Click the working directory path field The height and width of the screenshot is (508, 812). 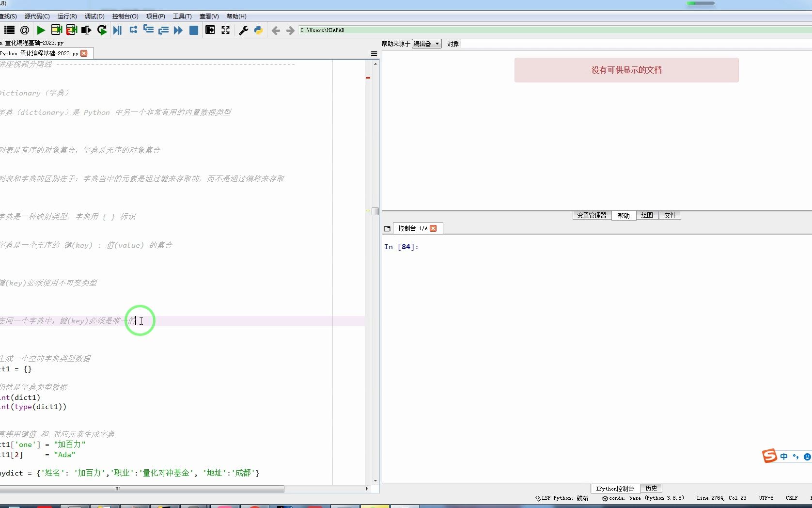click(x=555, y=30)
